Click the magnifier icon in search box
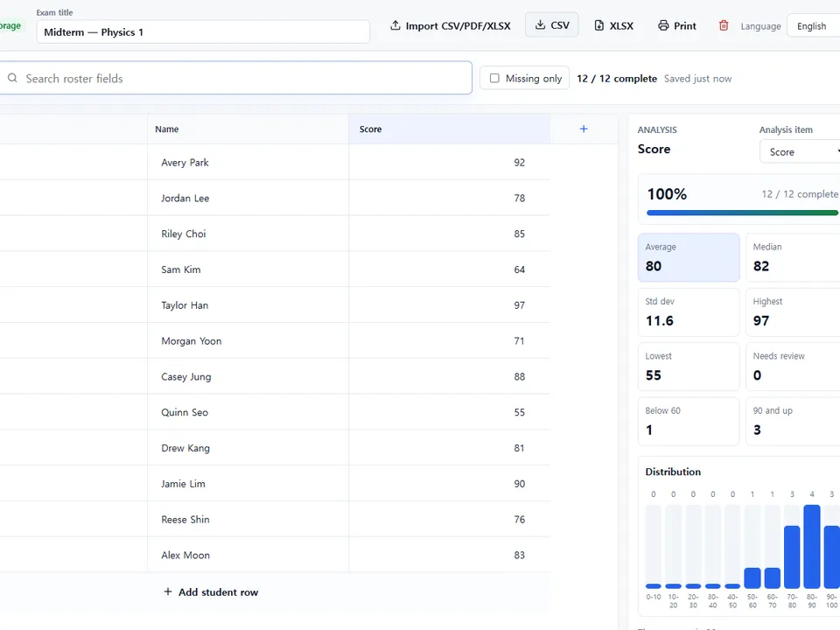 [x=12, y=78]
